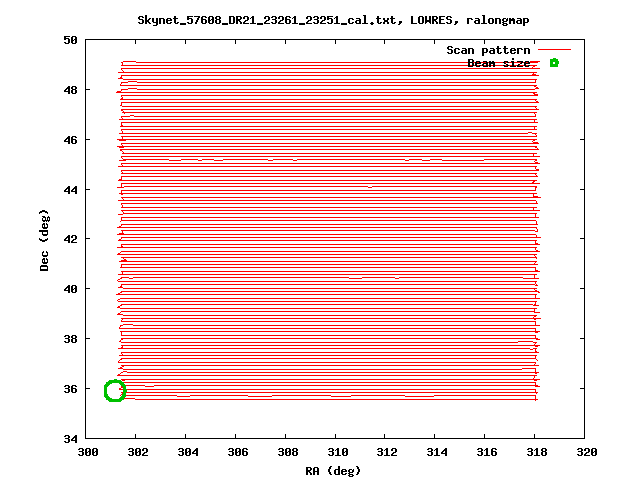Click the plot title with the Skynet file name

click(333, 20)
